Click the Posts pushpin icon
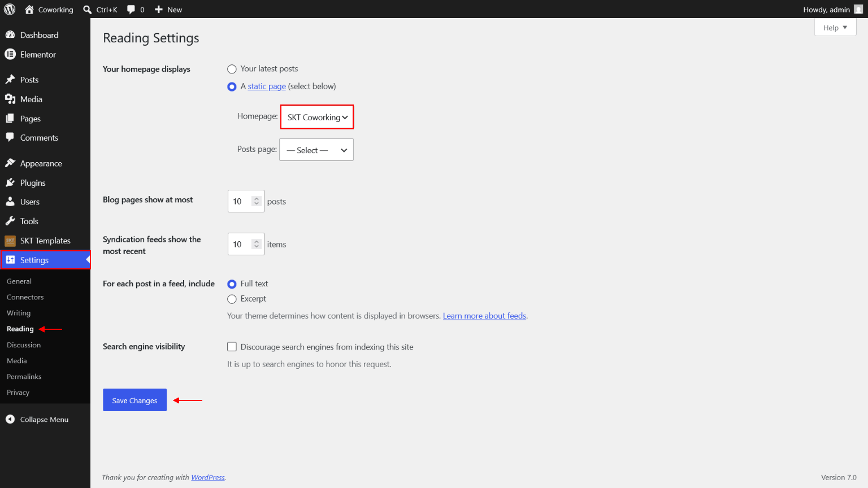Screen dimensions: 868x488 point(10,80)
